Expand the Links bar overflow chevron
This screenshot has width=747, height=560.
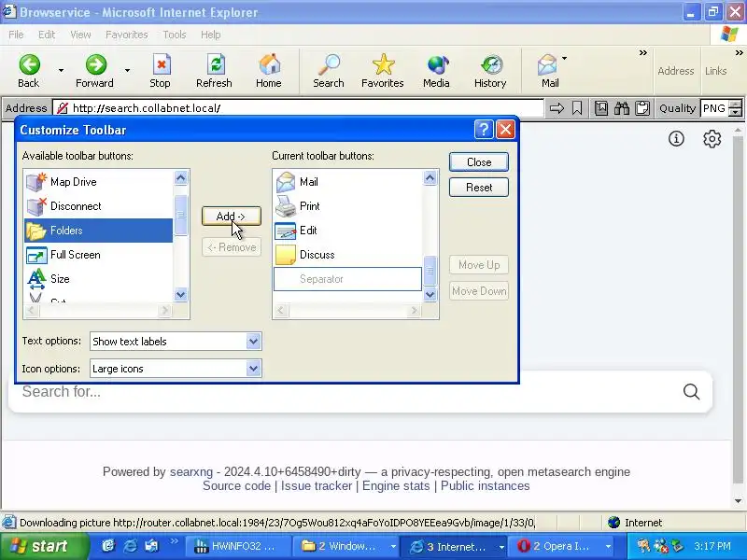739,53
